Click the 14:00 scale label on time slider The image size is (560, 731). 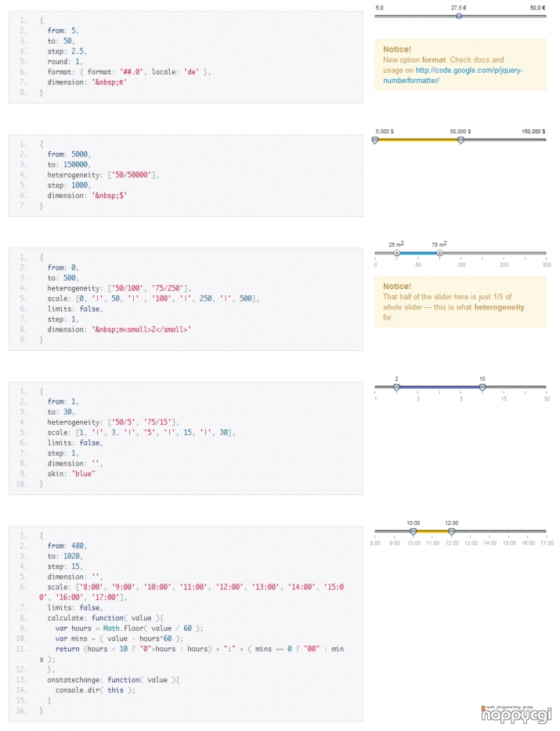[x=490, y=543]
